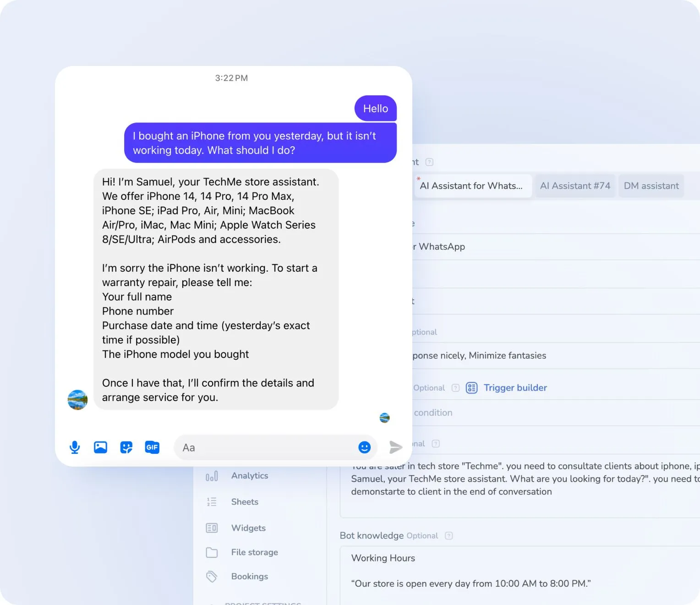The height and width of the screenshot is (605, 700).
Task: Open the GIF picker
Action: [x=152, y=447]
